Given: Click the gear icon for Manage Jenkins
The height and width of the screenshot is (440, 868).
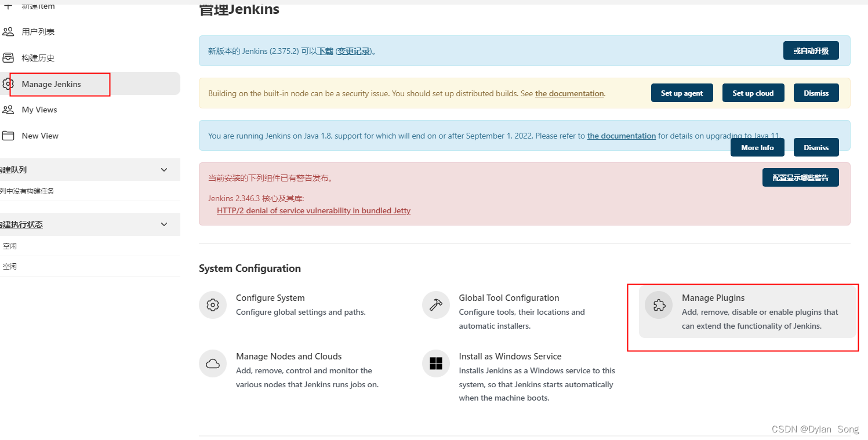Looking at the screenshot, I should [8, 84].
